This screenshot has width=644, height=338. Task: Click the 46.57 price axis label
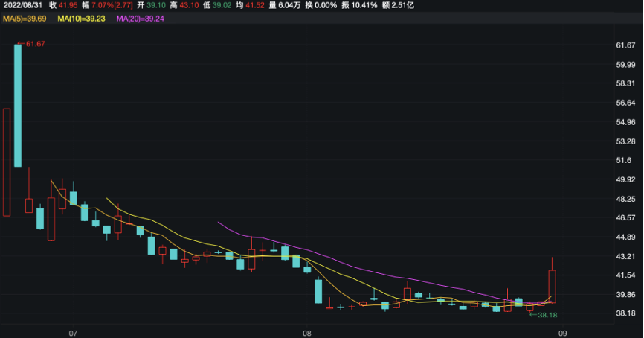coord(625,218)
